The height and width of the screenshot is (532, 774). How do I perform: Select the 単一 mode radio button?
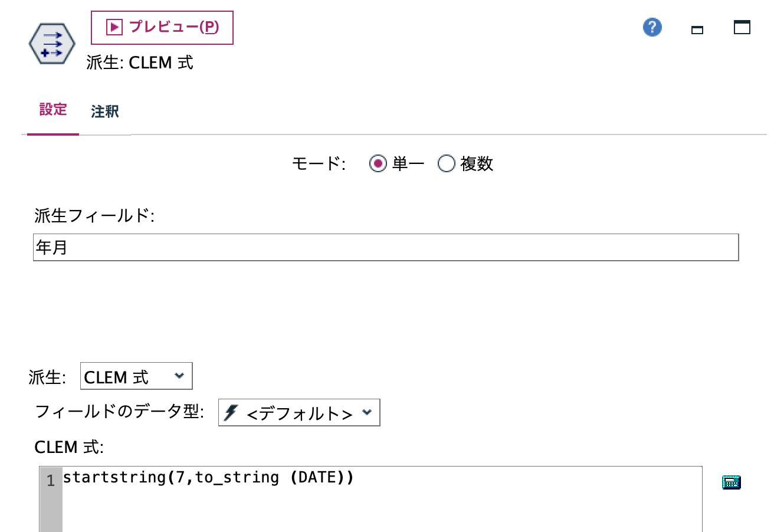pos(378,164)
